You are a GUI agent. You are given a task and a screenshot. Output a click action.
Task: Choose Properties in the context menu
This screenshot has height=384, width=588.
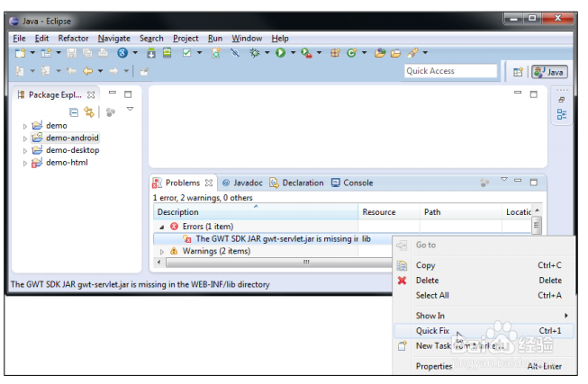coord(484,366)
